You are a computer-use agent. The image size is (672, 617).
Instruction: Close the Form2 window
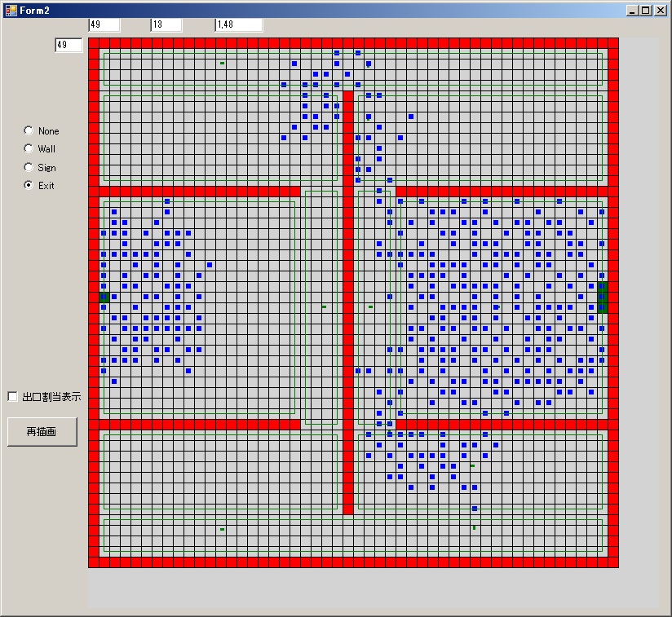(659, 10)
